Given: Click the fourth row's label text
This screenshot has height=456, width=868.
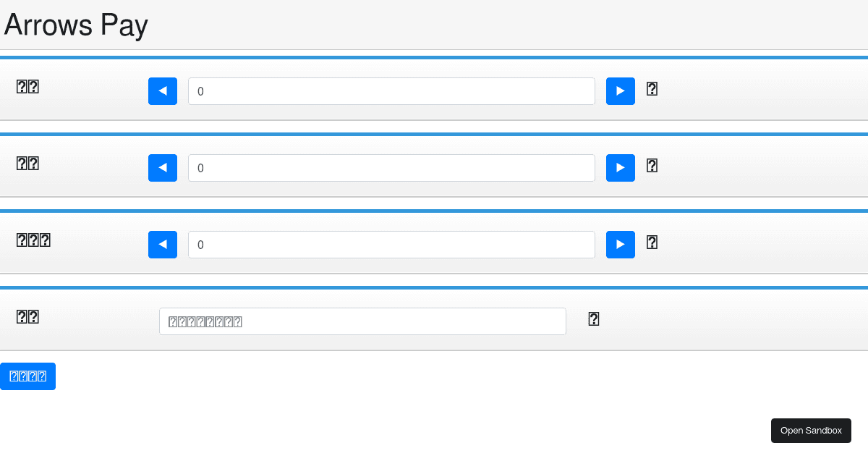Looking at the screenshot, I should [27, 317].
